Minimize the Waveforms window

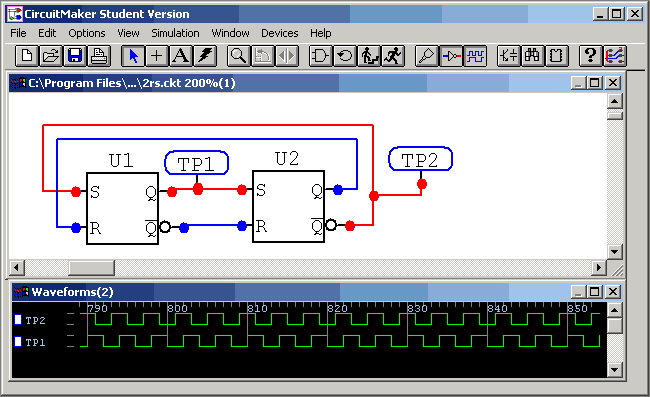click(578, 292)
